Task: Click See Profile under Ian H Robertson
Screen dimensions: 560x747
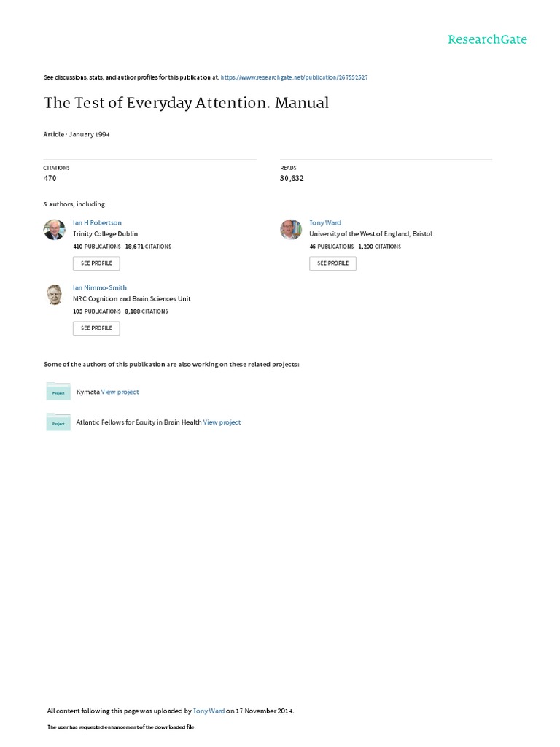Action: click(x=96, y=263)
